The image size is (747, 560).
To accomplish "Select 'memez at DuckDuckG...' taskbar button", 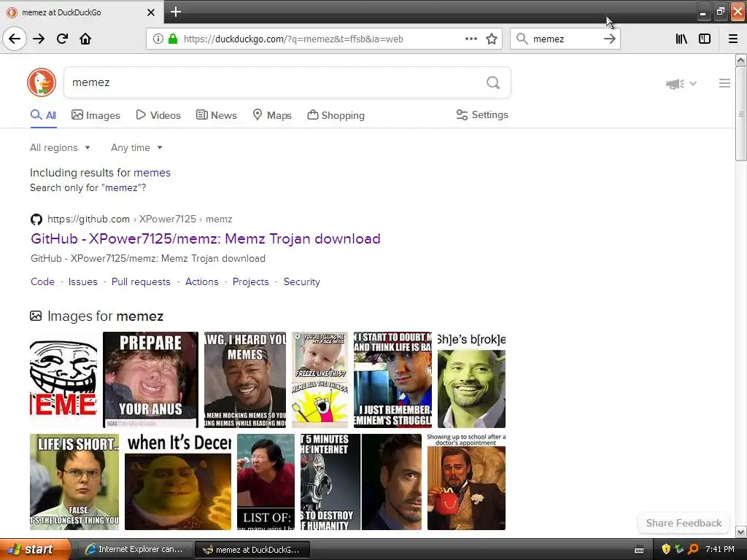I will click(252, 550).
